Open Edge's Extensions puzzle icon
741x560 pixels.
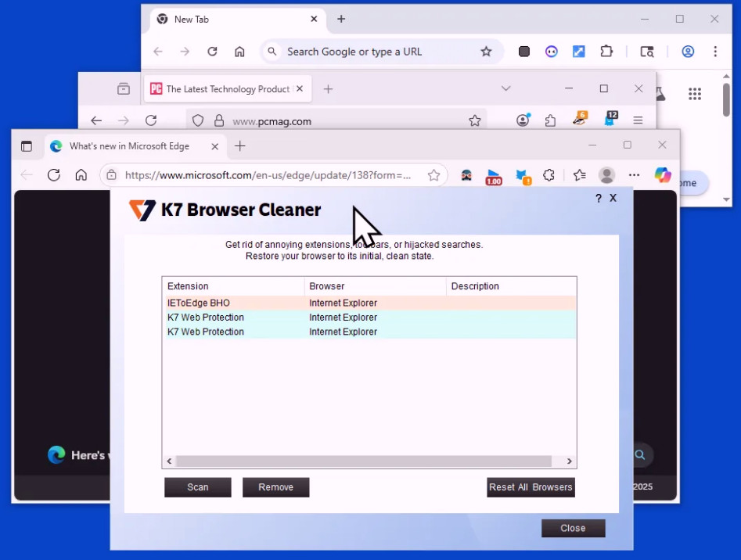[549, 175]
